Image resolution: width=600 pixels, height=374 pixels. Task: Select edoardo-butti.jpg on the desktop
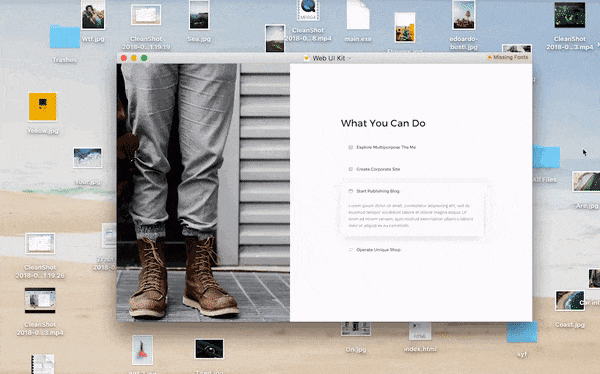tap(464, 25)
